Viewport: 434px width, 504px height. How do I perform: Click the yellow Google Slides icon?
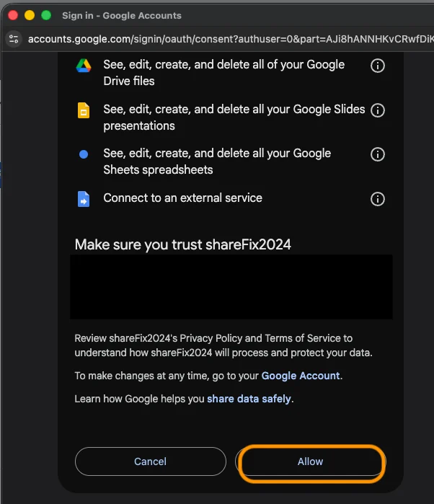click(x=84, y=110)
